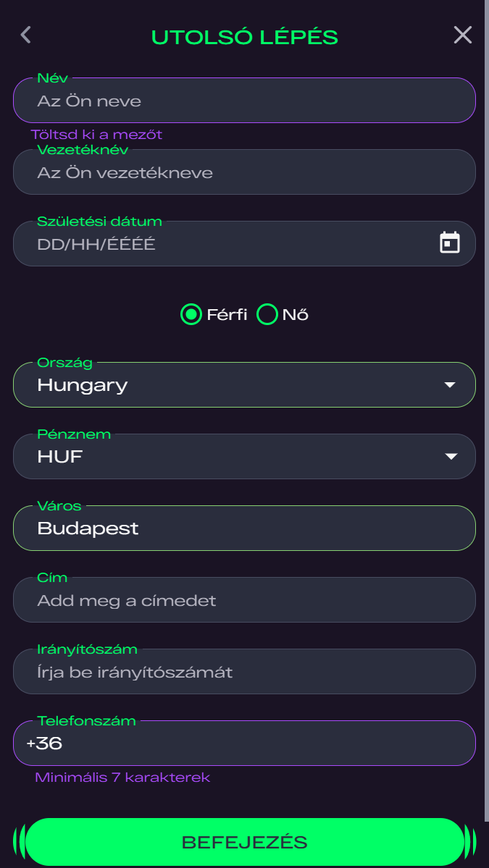Focus the Születési dátum date field
The image size is (489, 868).
pos(217,244)
